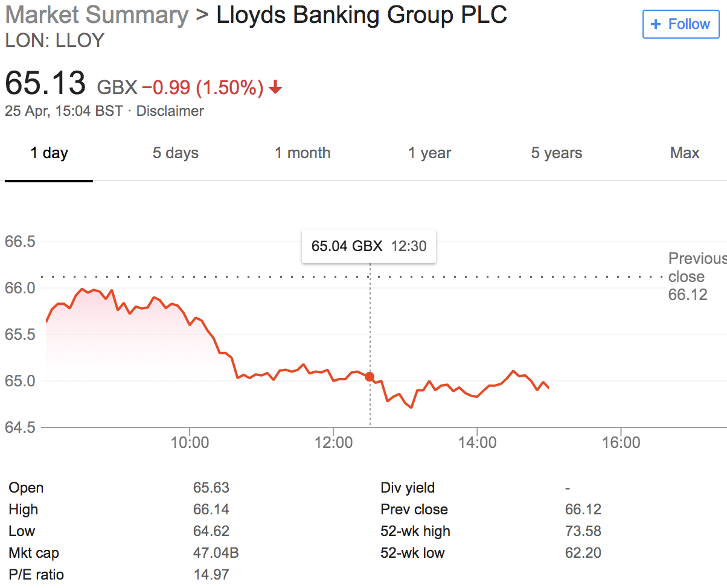Select the Max range tab
Viewport: 727px width, 588px height.
[684, 153]
